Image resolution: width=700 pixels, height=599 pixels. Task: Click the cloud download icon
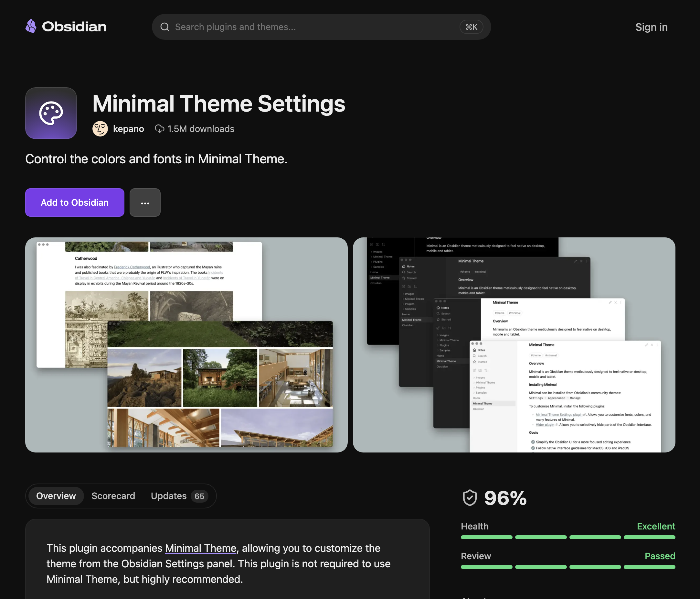click(x=159, y=129)
